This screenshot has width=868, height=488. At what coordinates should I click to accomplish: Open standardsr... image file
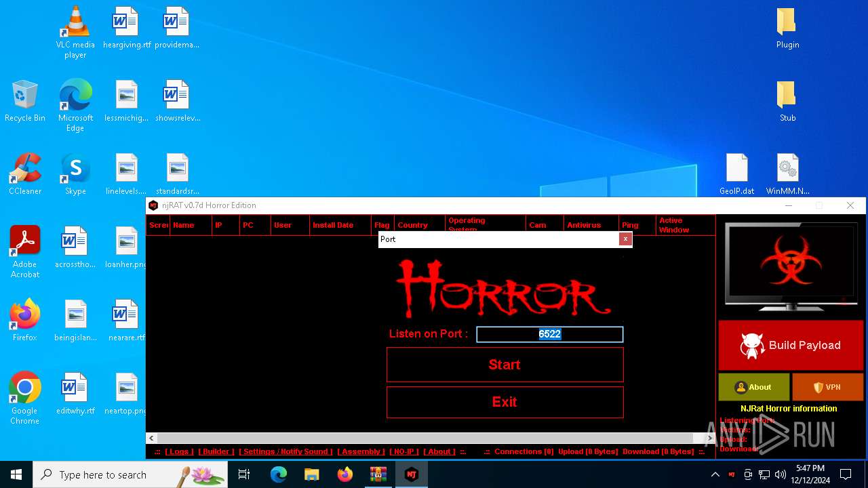tap(177, 174)
